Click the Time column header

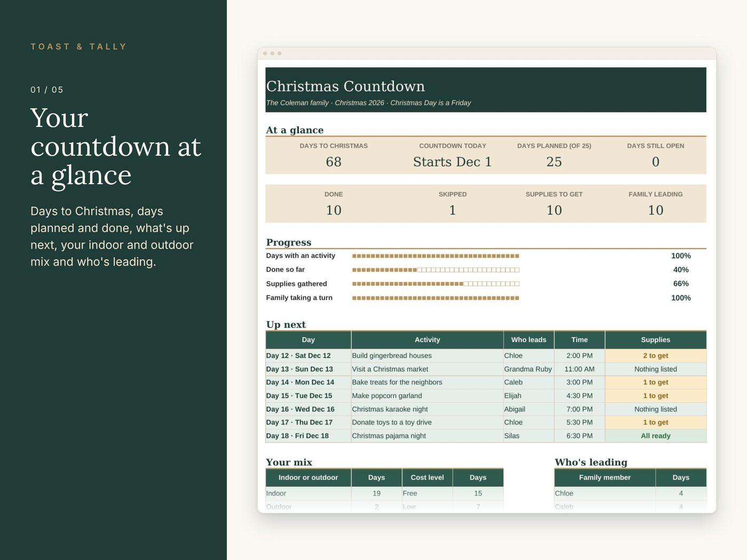click(x=579, y=340)
